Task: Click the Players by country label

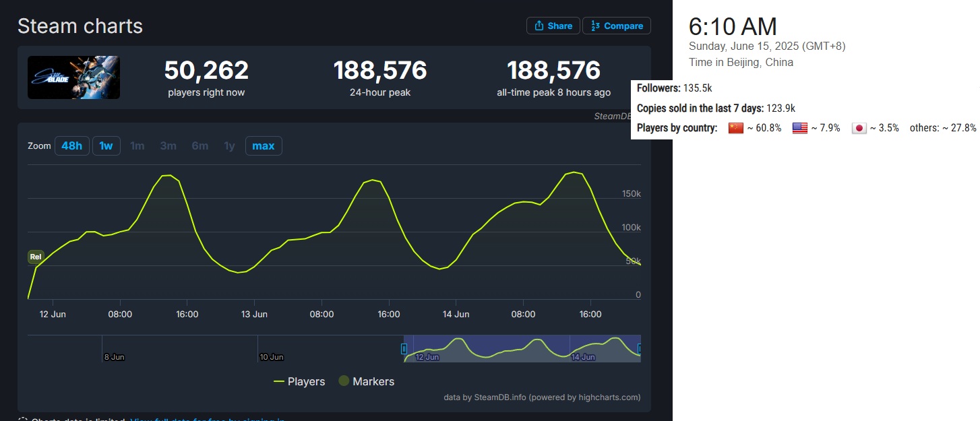Action: point(677,128)
